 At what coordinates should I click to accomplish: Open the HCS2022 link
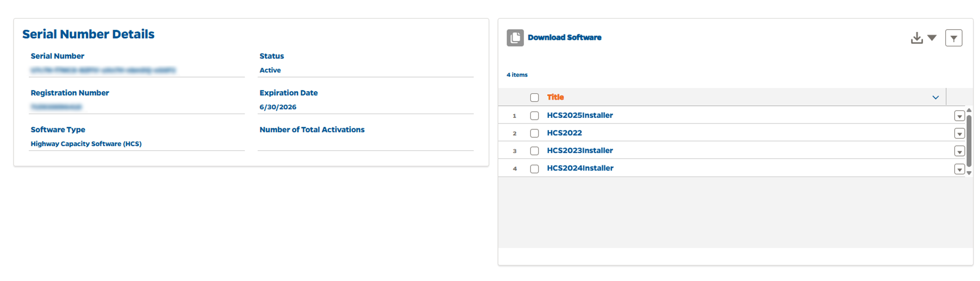point(564,133)
